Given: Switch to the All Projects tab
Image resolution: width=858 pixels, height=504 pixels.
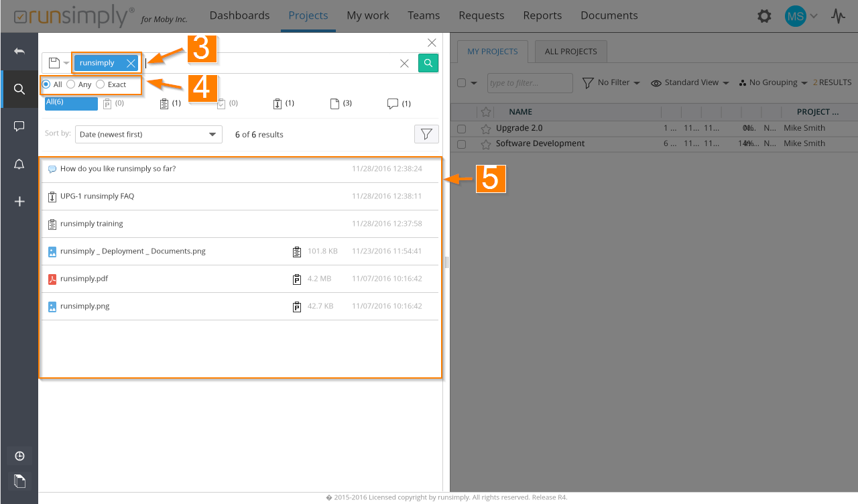Looking at the screenshot, I should coord(570,52).
